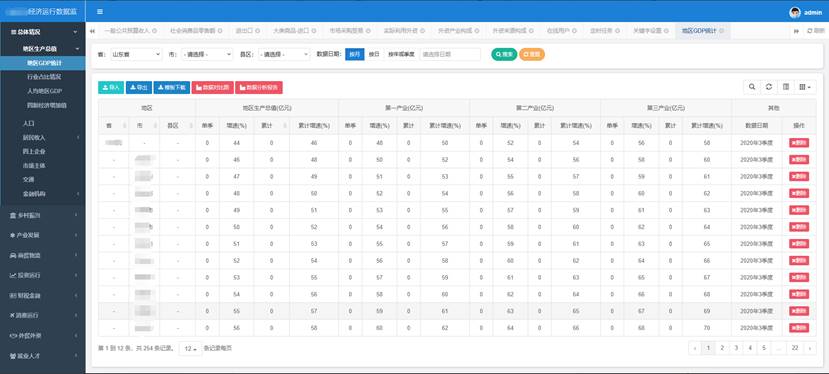
Task: Open 人均地区GDP in the sidebar
Action: 44,91
